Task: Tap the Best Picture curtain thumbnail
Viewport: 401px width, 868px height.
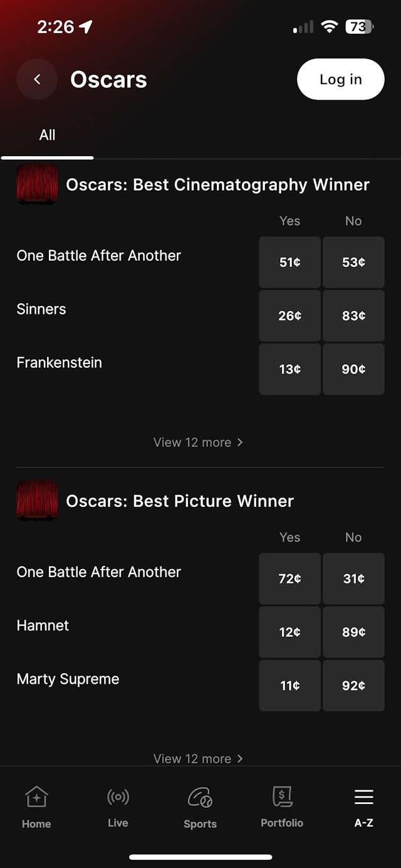Action: 37,501
